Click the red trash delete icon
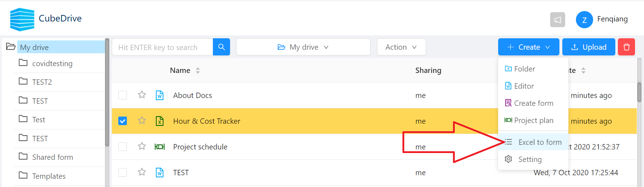Viewport: 644px width, 187px height. [626, 47]
